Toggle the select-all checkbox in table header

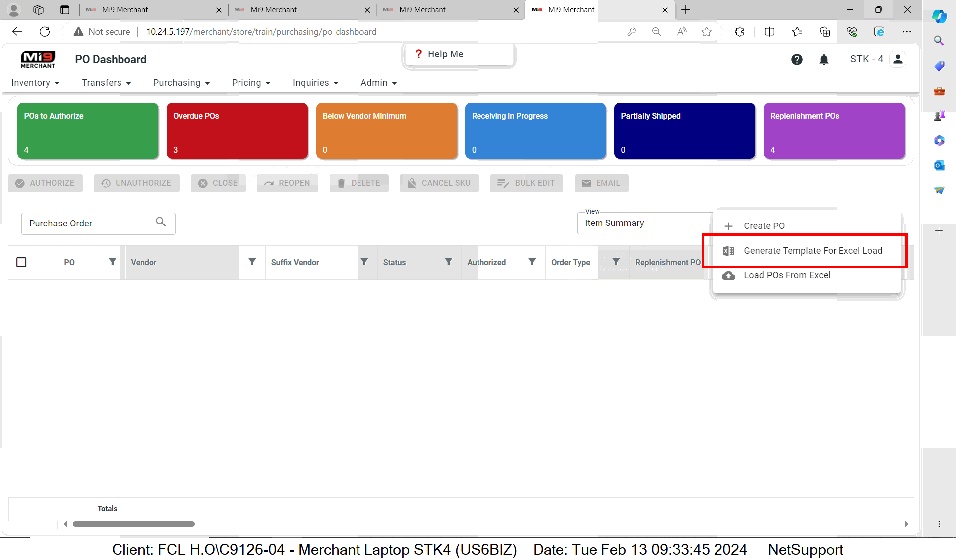click(x=21, y=262)
